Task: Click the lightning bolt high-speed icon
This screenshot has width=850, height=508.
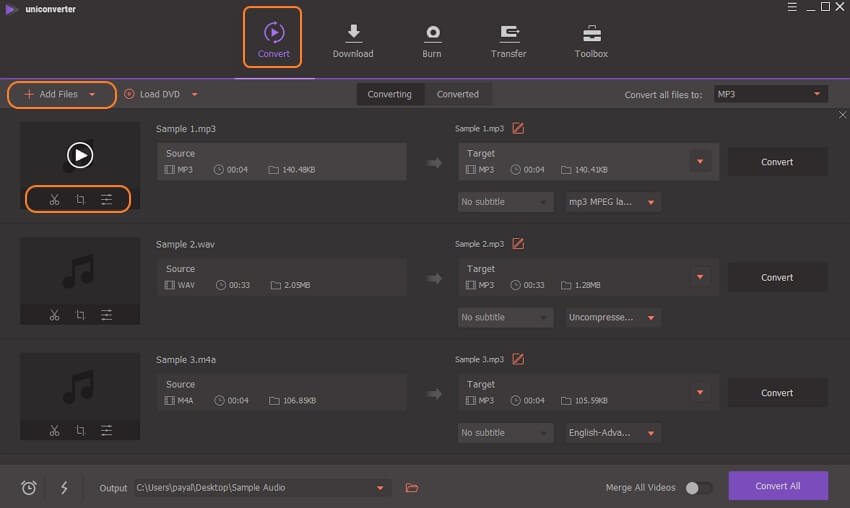Action: (x=64, y=488)
